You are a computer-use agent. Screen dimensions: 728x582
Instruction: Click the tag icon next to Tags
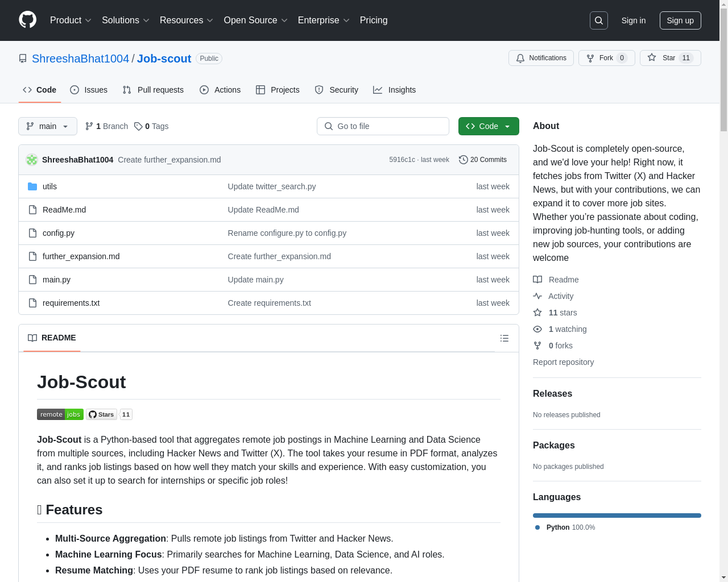(x=138, y=126)
